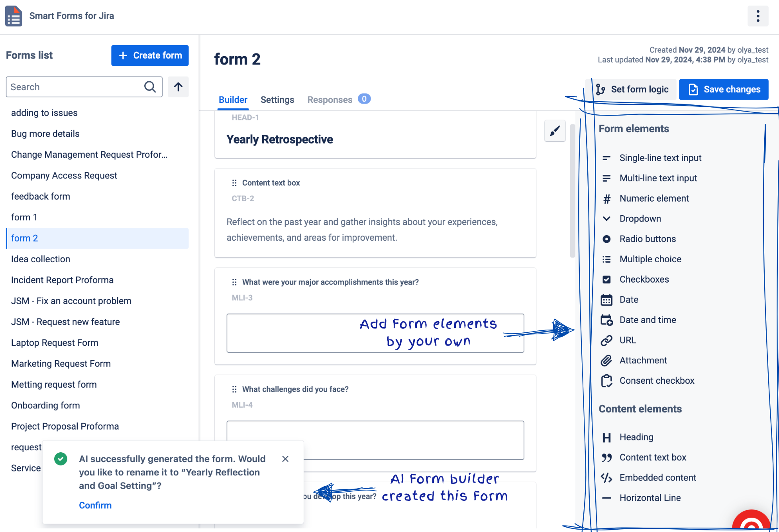The height and width of the screenshot is (532, 779).
Task: Add a Horizontal Line content element
Action: click(649, 497)
